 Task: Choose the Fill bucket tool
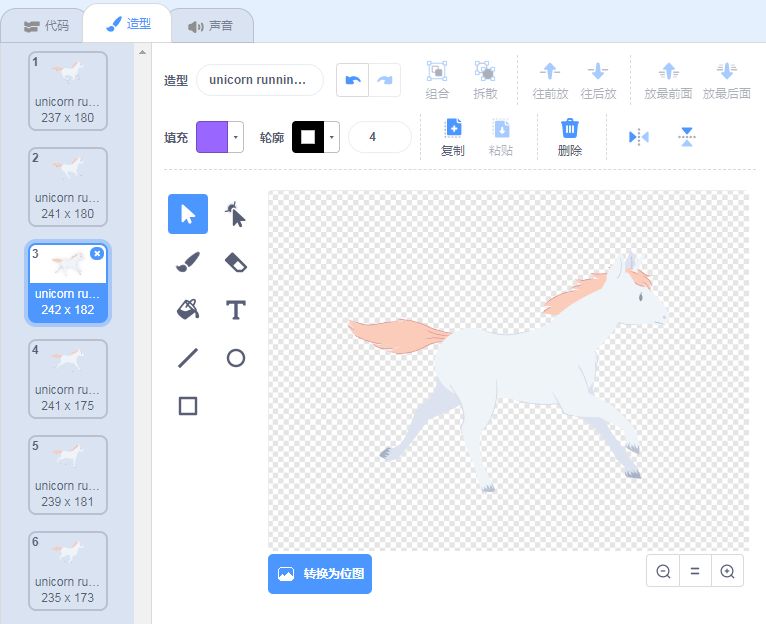pos(188,310)
